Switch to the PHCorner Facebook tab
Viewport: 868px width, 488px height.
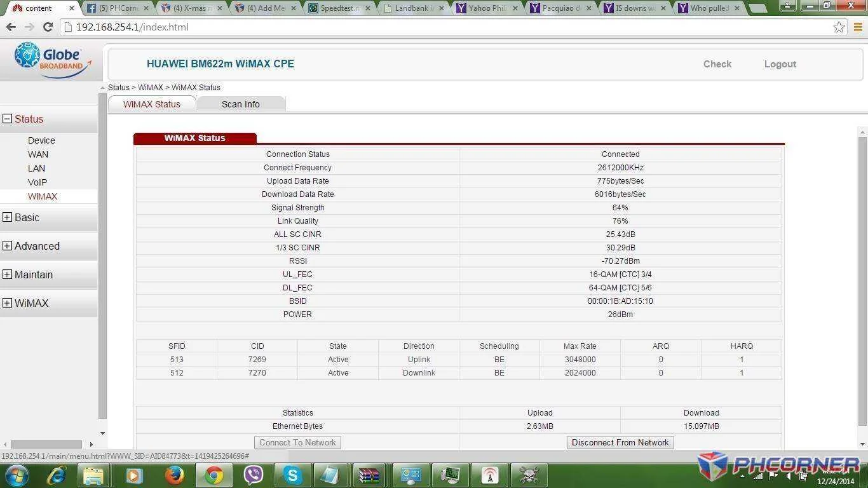pos(118,8)
